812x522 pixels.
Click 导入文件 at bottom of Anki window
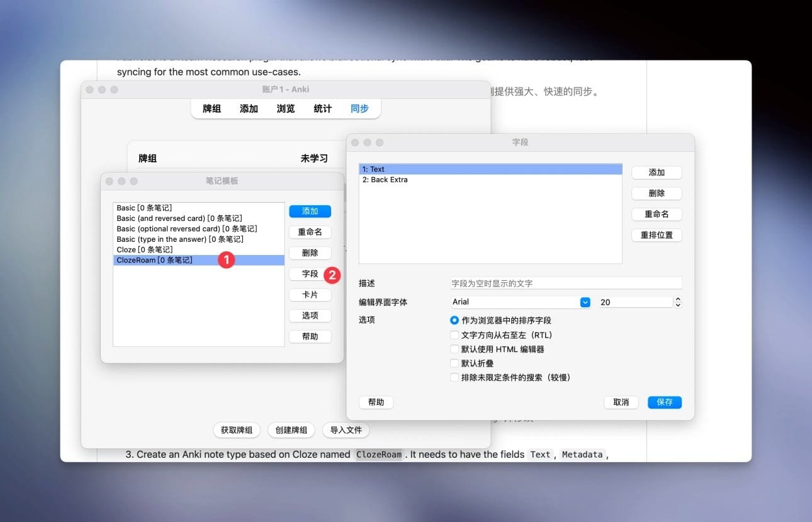[346, 430]
